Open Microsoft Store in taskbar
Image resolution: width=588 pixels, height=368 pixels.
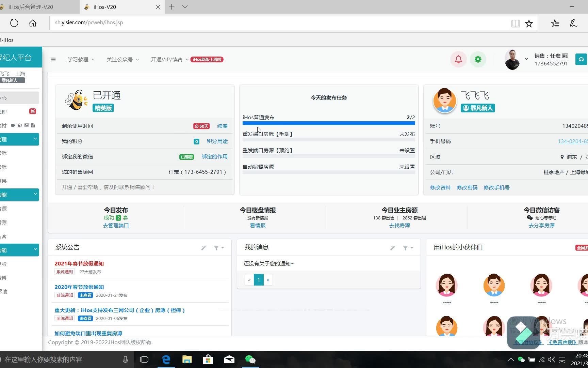pyautogui.click(x=208, y=359)
